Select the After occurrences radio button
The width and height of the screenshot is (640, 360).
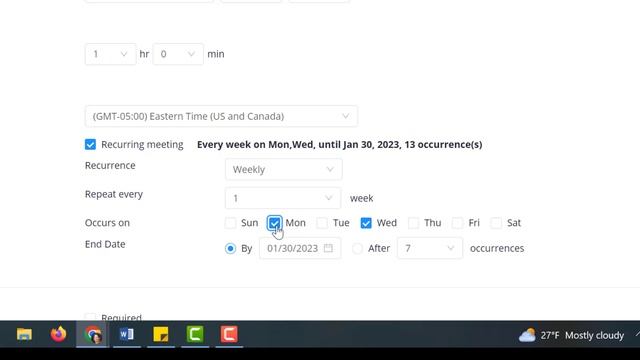(x=358, y=248)
